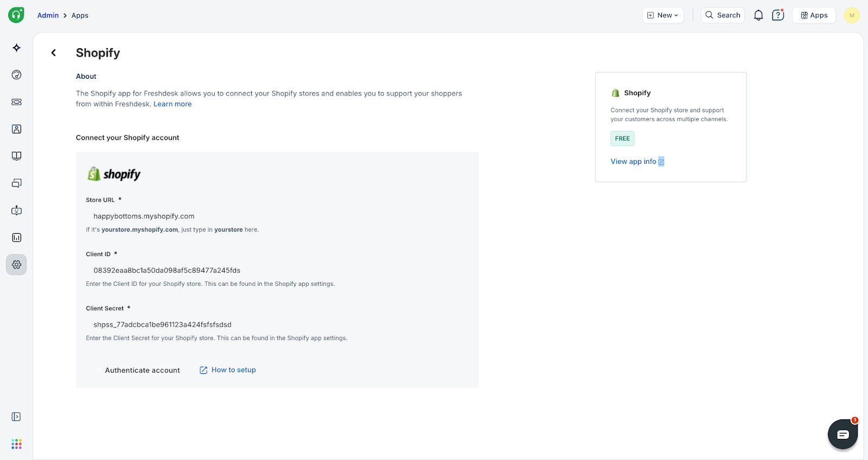Open the Search box in top bar

pyautogui.click(x=723, y=15)
